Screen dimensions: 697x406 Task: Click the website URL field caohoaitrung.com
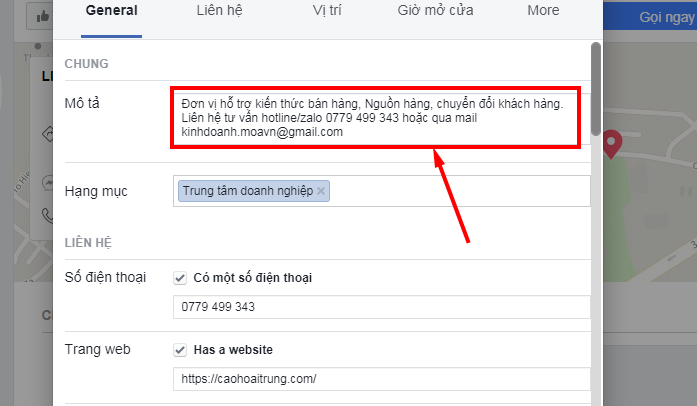click(381, 379)
